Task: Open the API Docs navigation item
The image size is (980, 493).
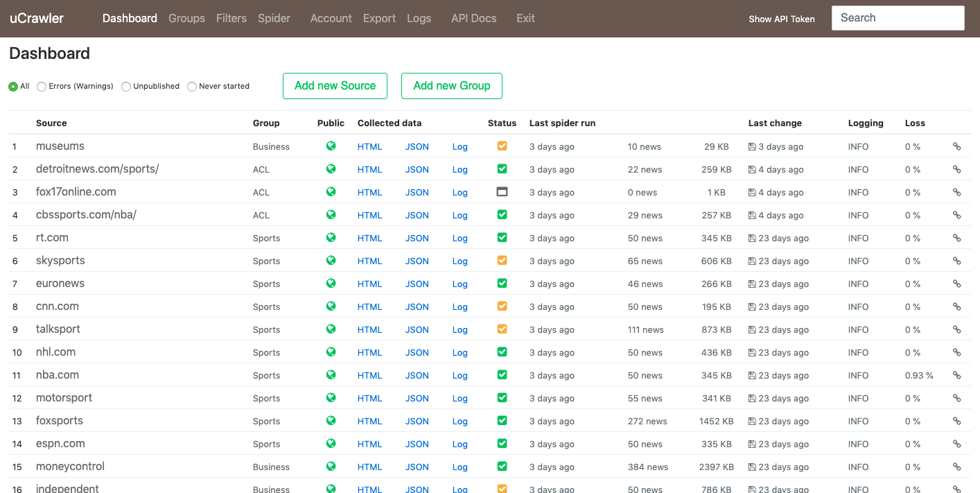Action: click(x=474, y=19)
